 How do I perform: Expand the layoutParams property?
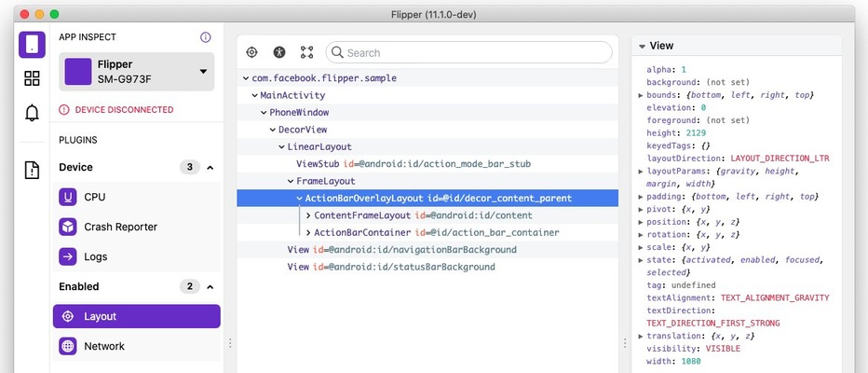tap(641, 172)
